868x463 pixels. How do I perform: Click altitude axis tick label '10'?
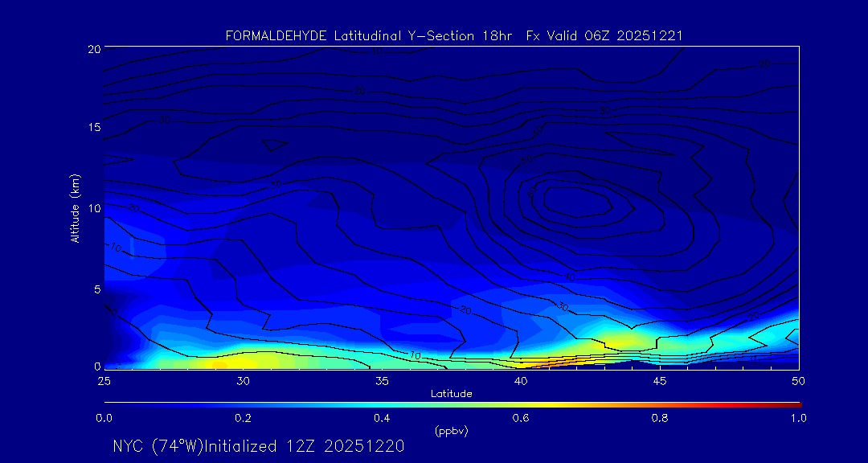coord(93,208)
